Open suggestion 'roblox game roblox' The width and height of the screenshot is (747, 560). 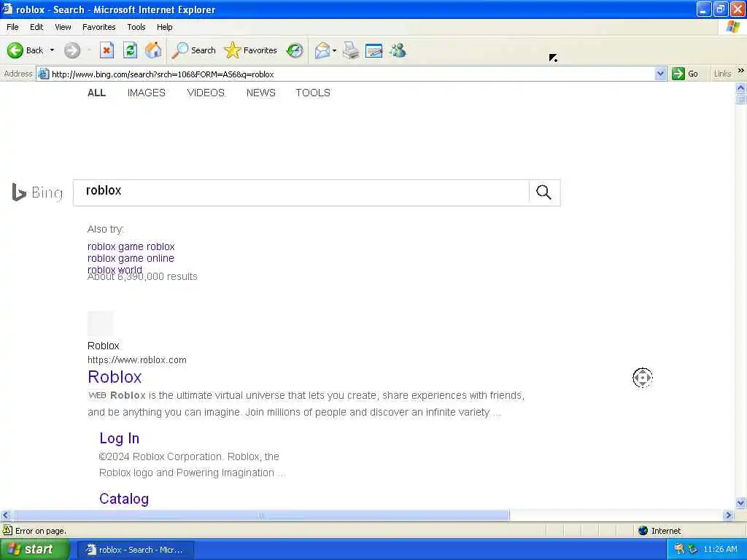click(x=131, y=246)
